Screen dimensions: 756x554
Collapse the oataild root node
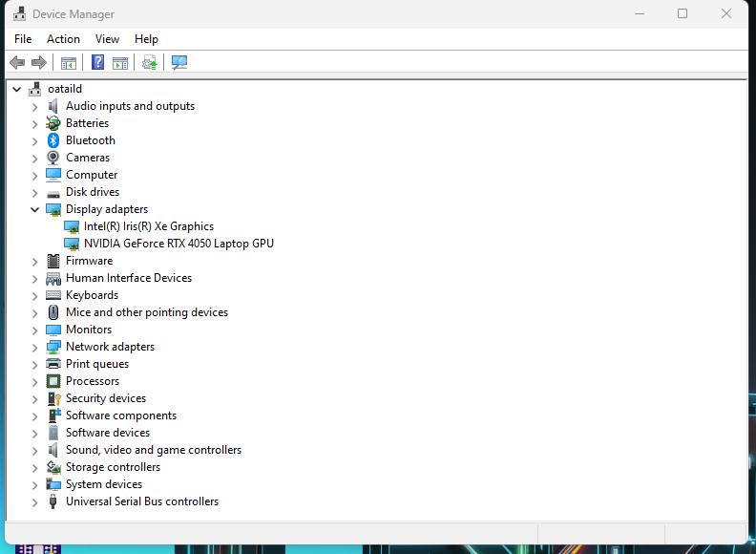coord(17,89)
